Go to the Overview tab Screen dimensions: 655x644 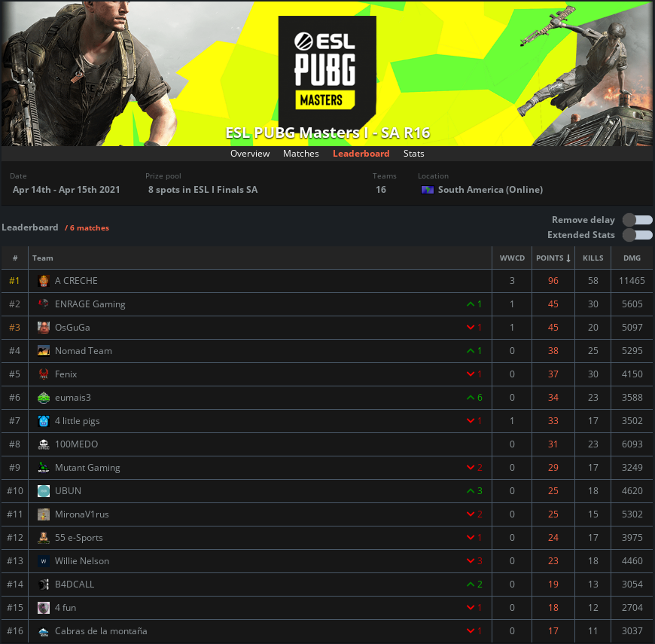tap(250, 154)
